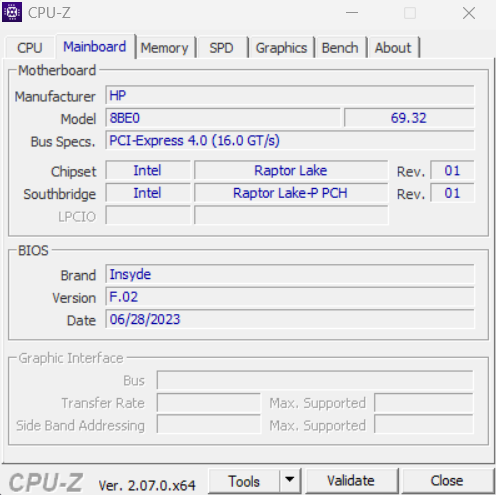
Task: Go to the Graphics tab
Action: [281, 48]
